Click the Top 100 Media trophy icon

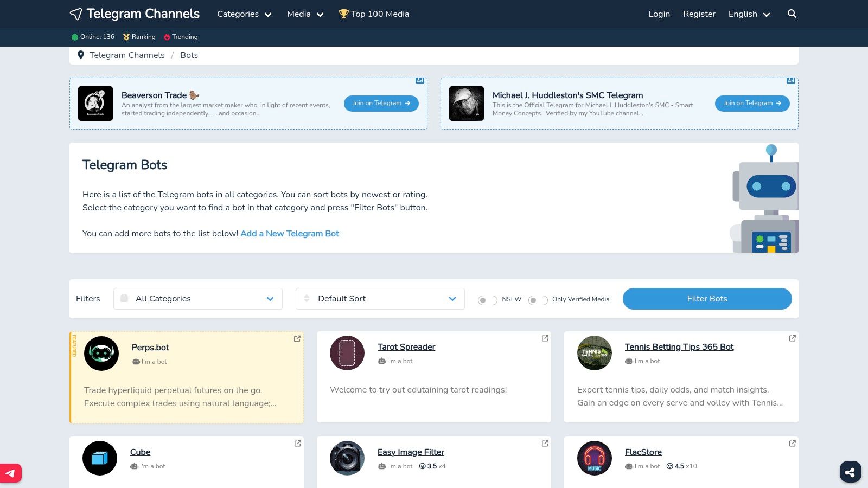343,14
